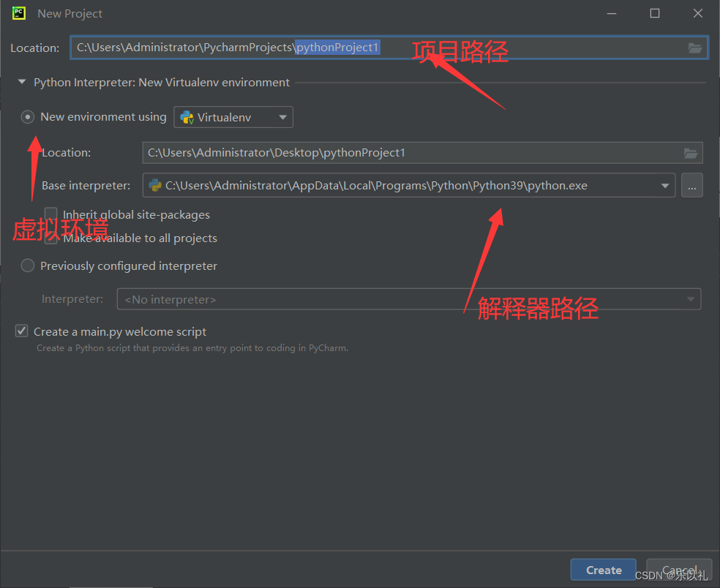Select New environment using radio button
Viewport: 720px width, 588px height.
pyautogui.click(x=28, y=117)
